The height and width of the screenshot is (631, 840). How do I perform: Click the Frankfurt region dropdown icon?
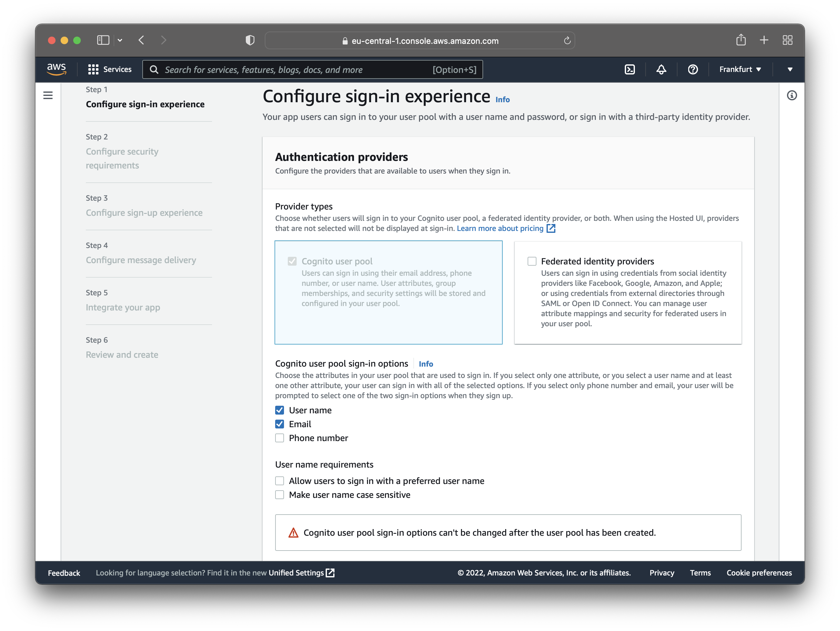762,69
